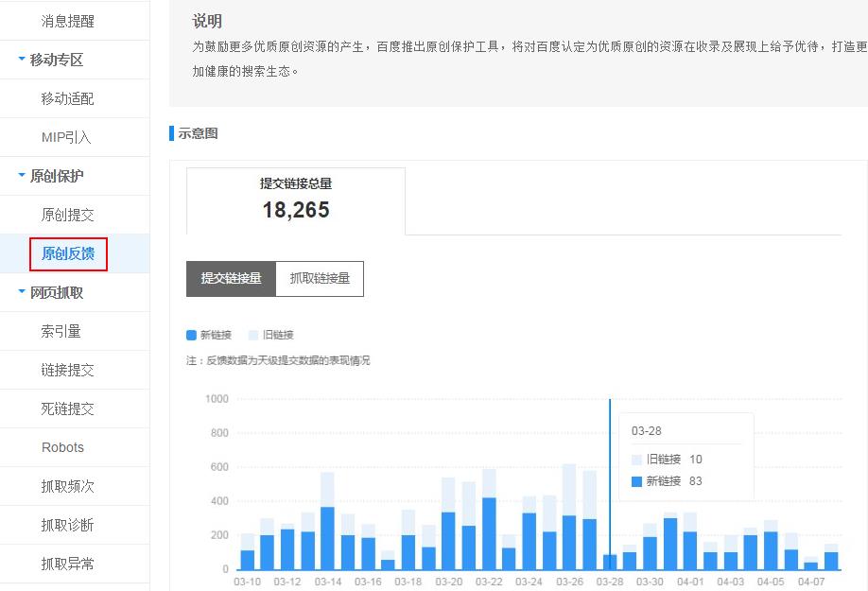
Task: Click the 04-07 axis date label
Action: 811,582
